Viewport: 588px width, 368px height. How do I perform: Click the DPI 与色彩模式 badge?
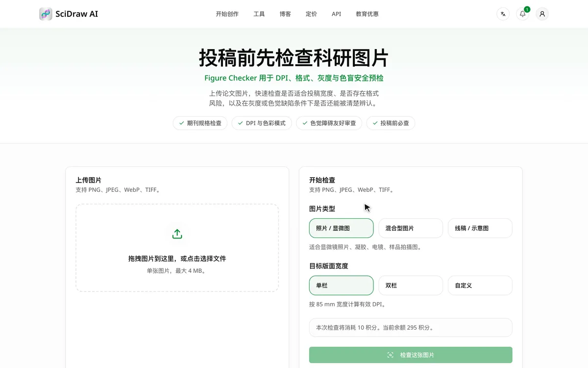262,123
